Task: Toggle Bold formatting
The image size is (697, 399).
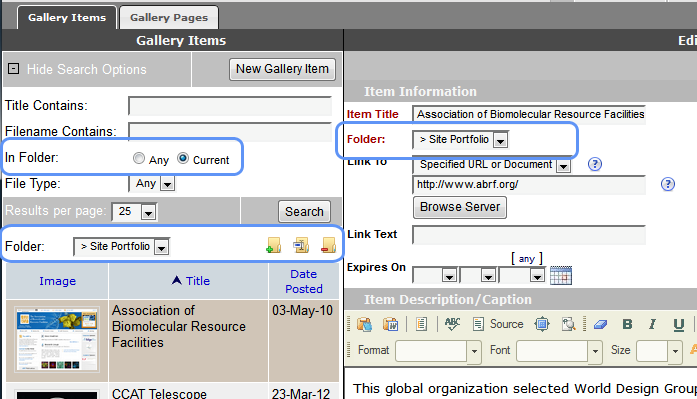Action: (x=627, y=324)
